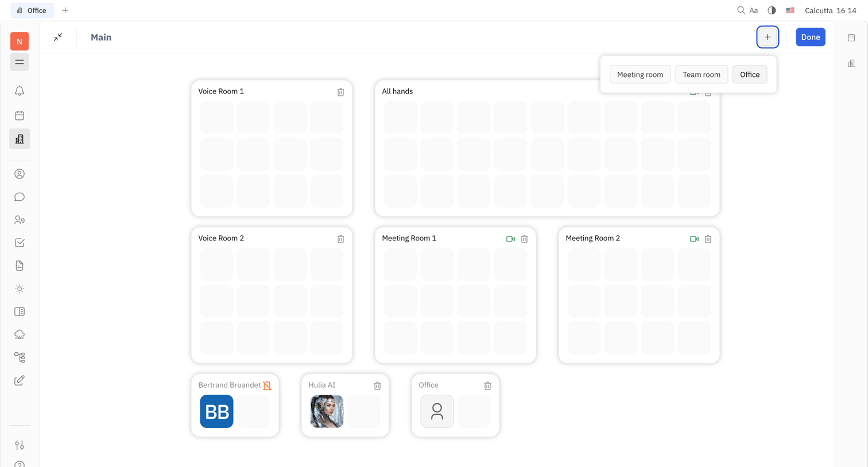Delete the Office room with trash icon
The image size is (868, 467).
tap(487, 386)
